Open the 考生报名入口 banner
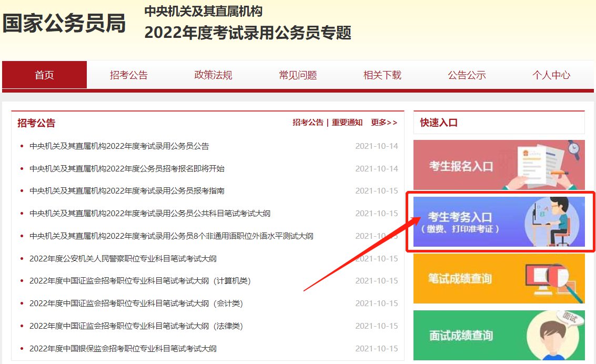 (x=499, y=165)
